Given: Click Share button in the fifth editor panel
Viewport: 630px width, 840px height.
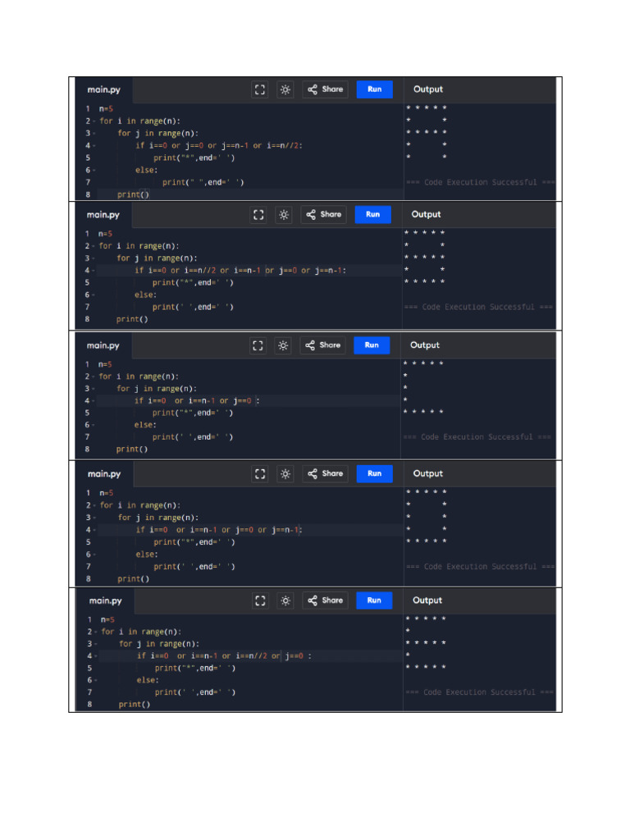Looking at the screenshot, I should [325, 600].
